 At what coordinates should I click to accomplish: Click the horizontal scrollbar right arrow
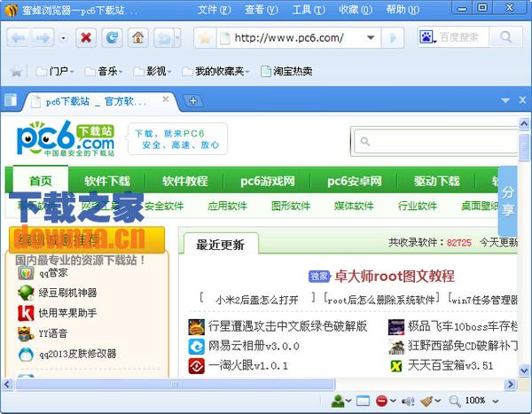tap(510, 385)
